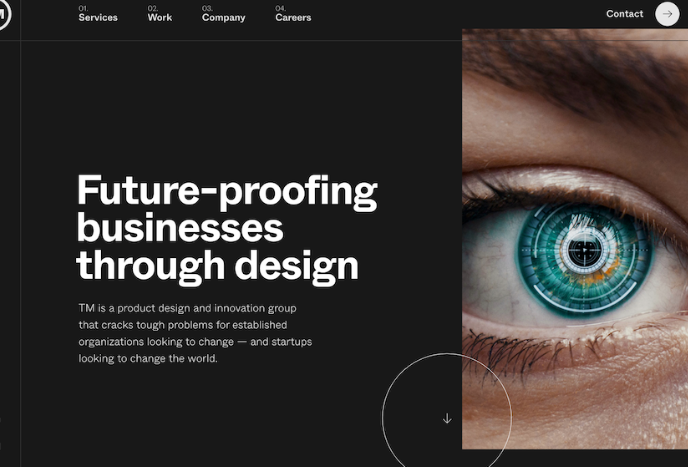Image resolution: width=688 pixels, height=467 pixels.
Task: Click the large outlined scroll circle
Action: click(447, 410)
